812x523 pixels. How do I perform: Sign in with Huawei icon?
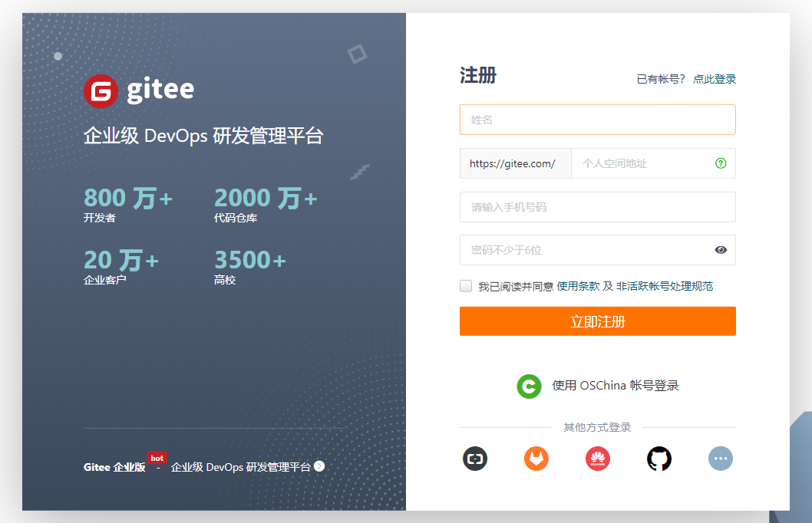[598, 459]
